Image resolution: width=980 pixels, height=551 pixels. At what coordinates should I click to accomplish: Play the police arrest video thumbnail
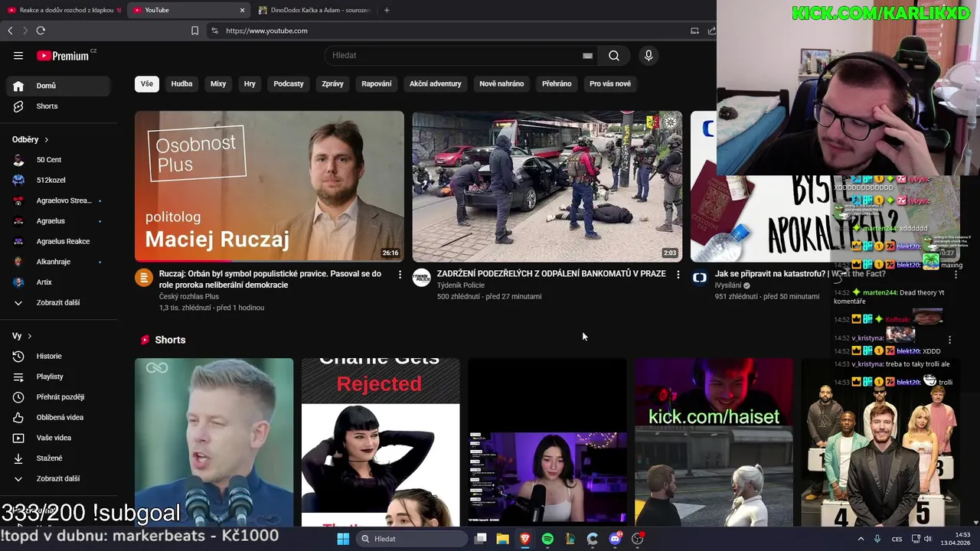pos(547,187)
